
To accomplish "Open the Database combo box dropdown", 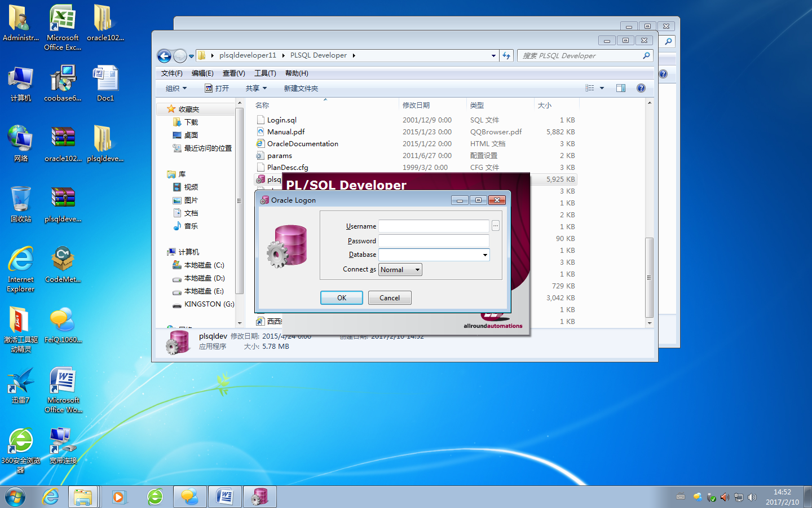I will click(x=485, y=255).
